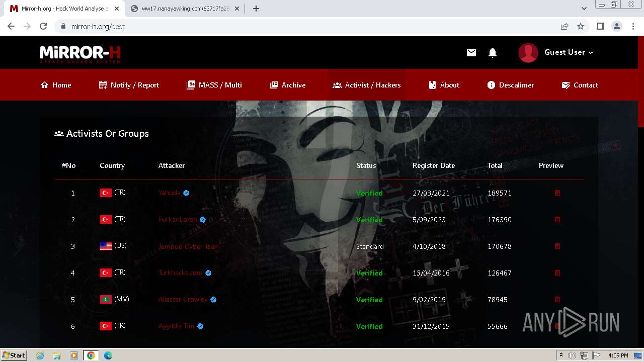Click the Maldives flag in row 5
This screenshot has width=644, height=362.
click(x=106, y=300)
